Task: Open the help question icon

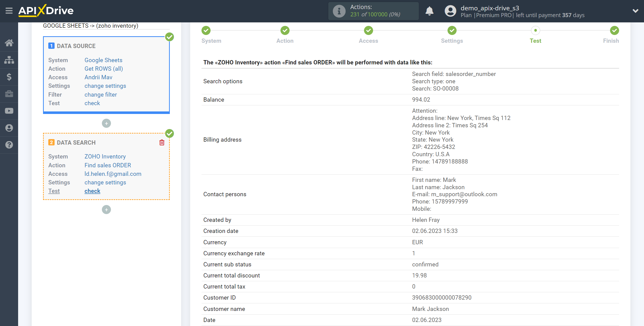Action: [9, 145]
